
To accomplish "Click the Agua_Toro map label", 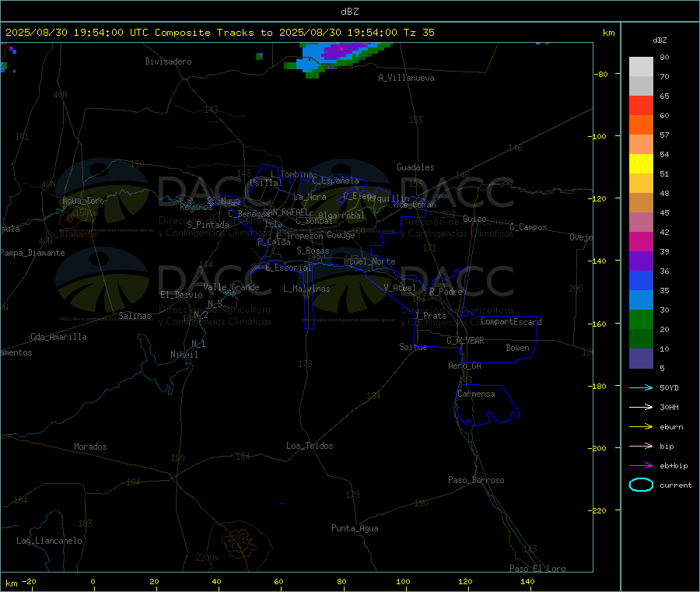I will pos(83,201).
